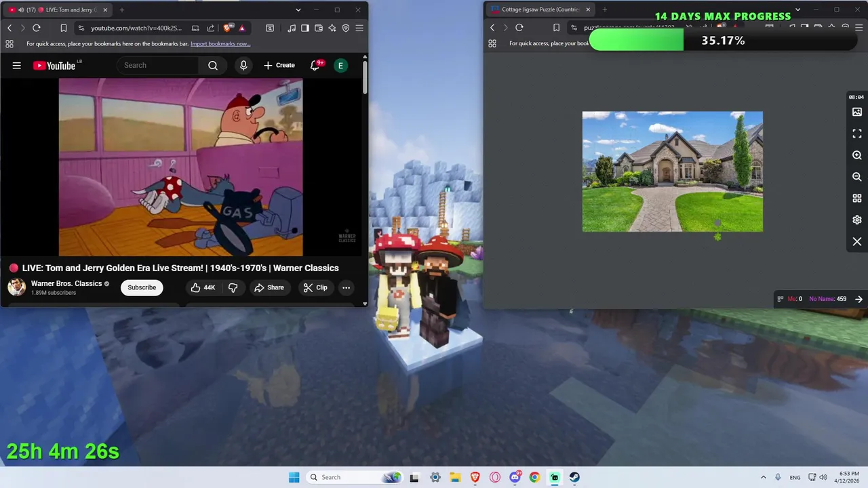Close the puzzle side toolbar X

click(x=857, y=242)
